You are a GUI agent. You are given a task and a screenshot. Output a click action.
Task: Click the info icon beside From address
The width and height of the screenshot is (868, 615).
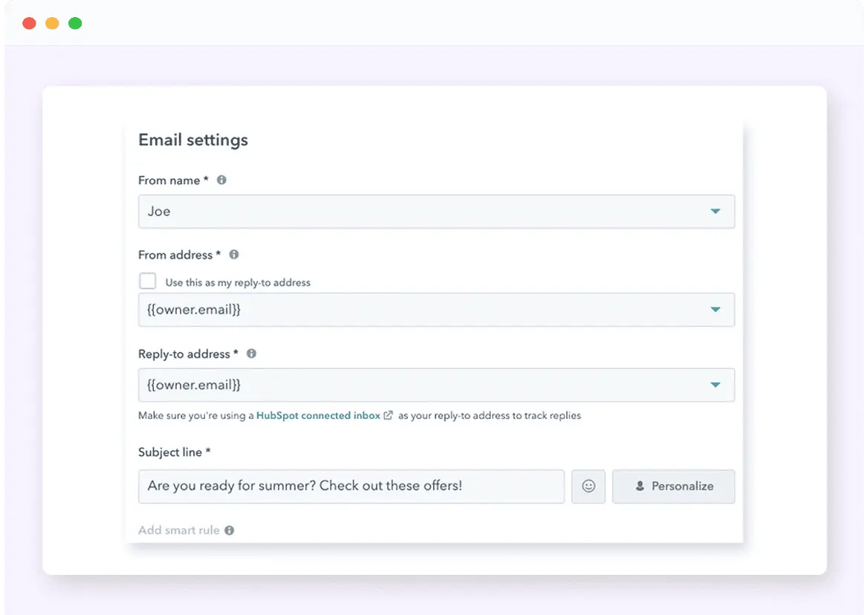coord(233,254)
